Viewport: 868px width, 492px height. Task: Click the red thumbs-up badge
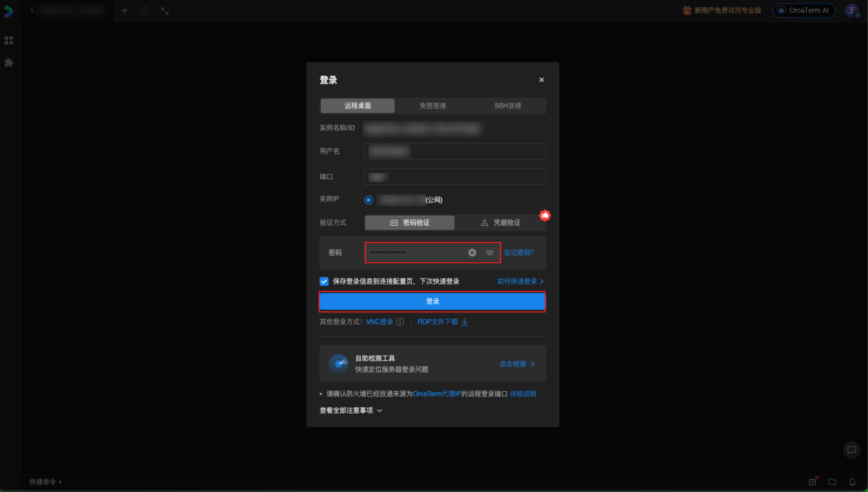(545, 216)
